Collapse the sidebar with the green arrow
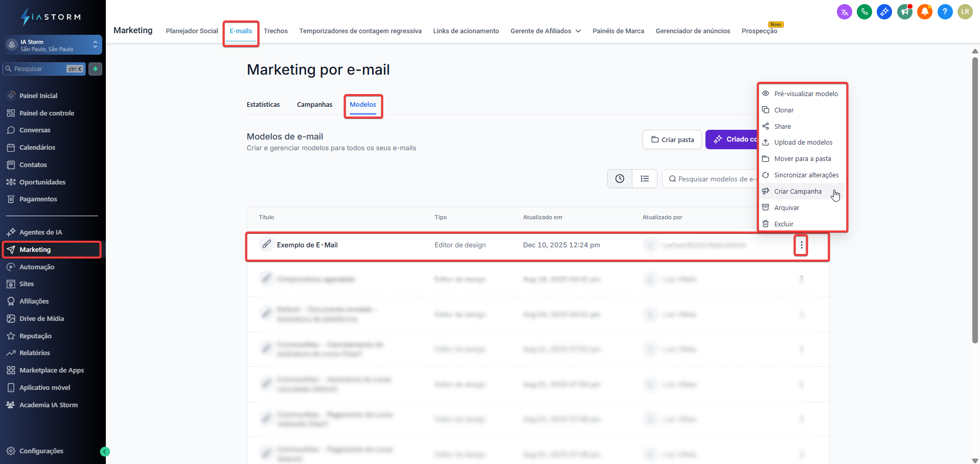This screenshot has height=464, width=980. click(x=105, y=451)
